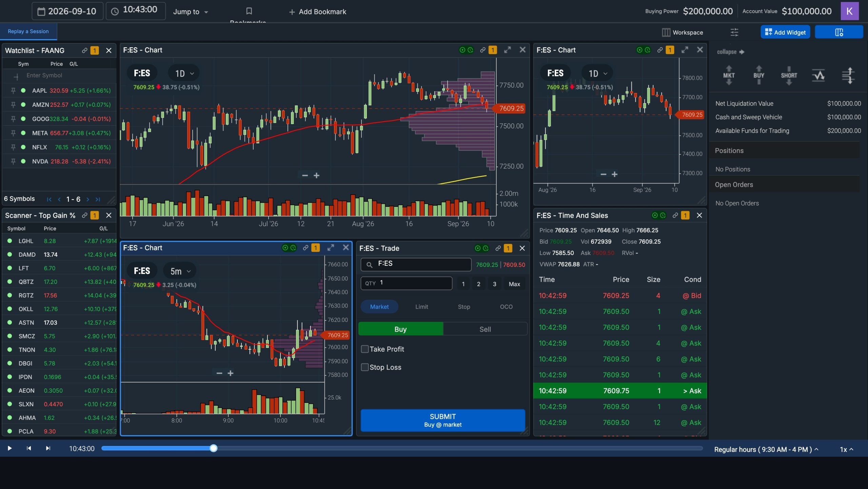868x489 pixels.
Task: Go to first watchlist page
Action: click(x=49, y=199)
